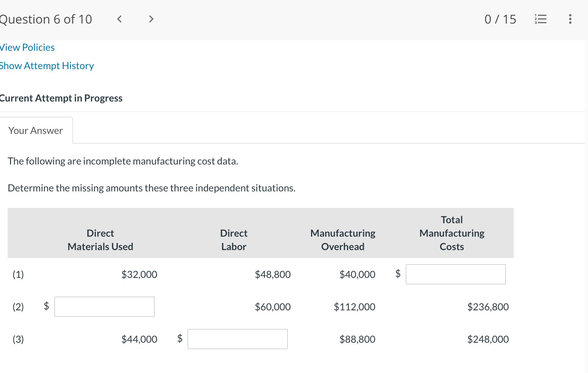588x373 pixels.
Task: Click the Current Attempt in Progress heading
Action: tap(61, 98)
